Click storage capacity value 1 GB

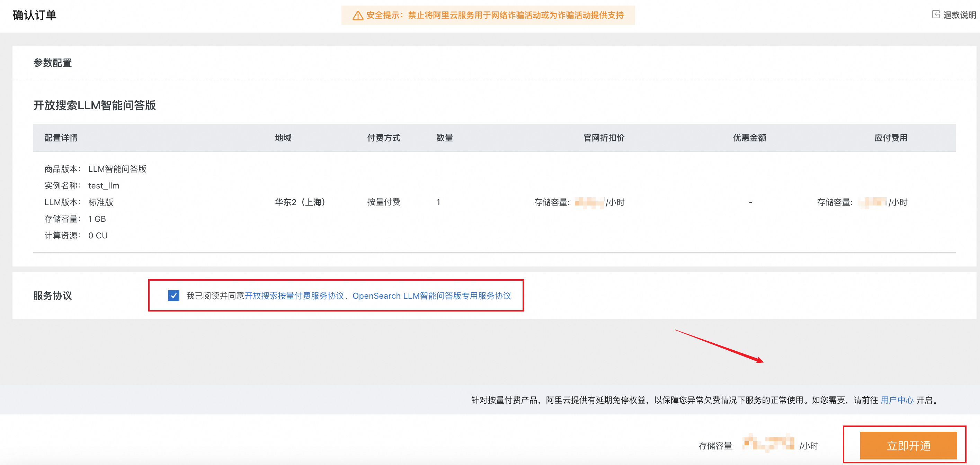[97, 219]
